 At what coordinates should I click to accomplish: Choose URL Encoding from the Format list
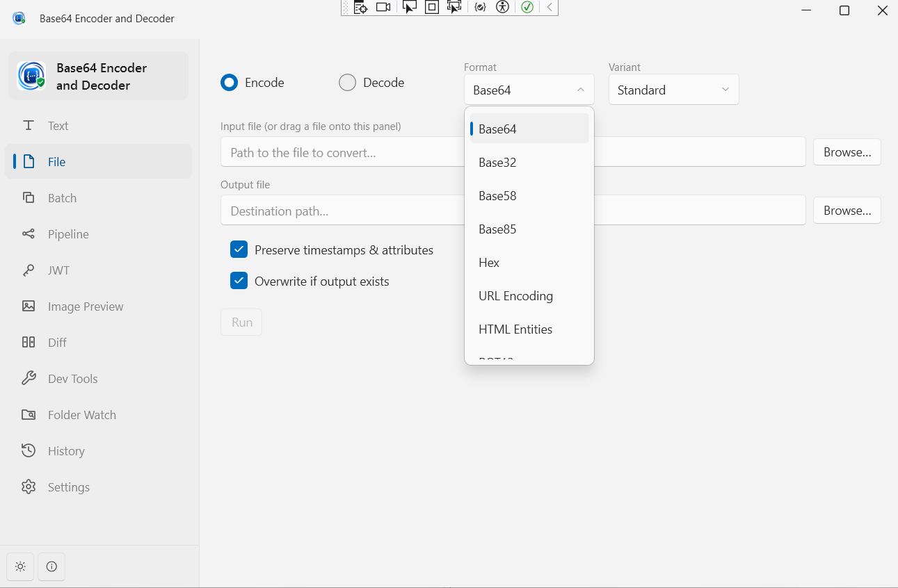[529, 295]
